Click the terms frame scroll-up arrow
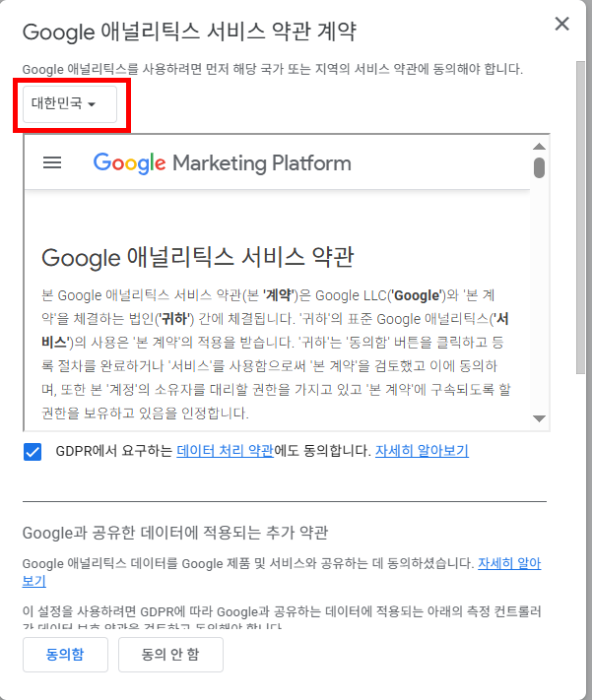The image size is (592, 700). coord(539,147)
